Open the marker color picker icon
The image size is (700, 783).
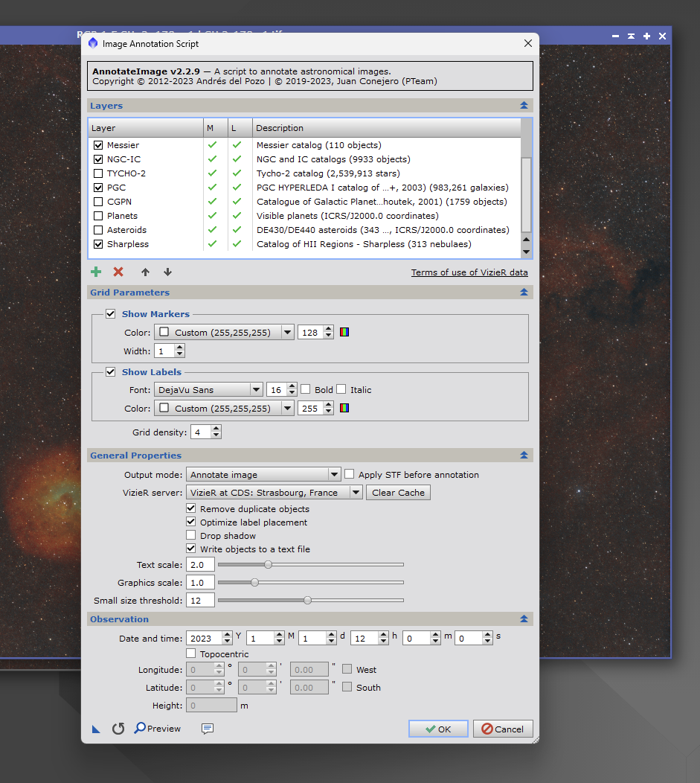pos(344,332)
